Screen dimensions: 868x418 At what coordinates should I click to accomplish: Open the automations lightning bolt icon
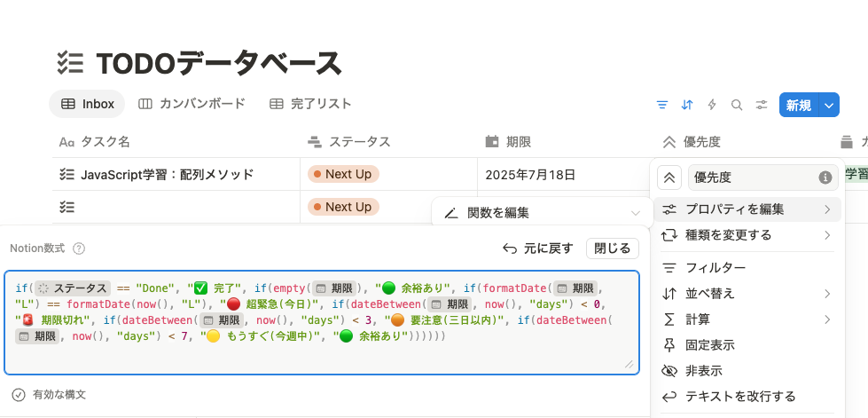pos(712,105)
